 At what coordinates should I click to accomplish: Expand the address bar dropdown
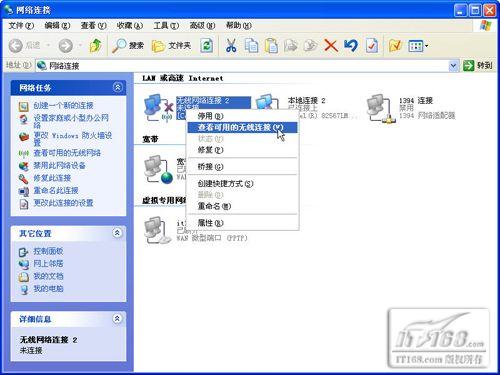tap(453, 66)
